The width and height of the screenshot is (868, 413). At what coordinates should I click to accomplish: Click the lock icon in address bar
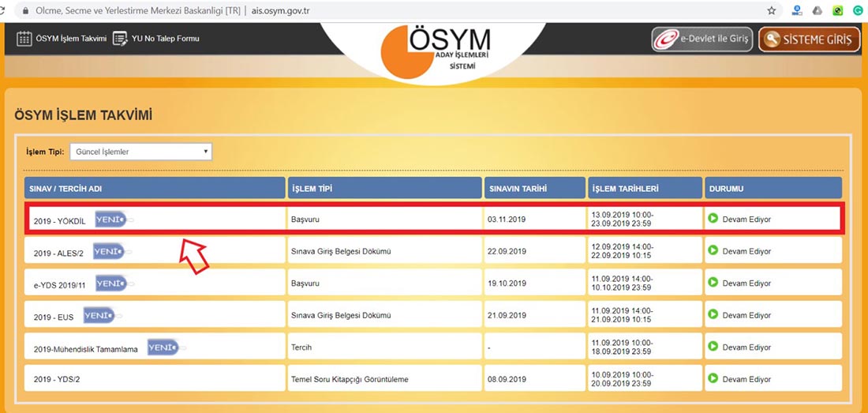(x=24, y=10)
